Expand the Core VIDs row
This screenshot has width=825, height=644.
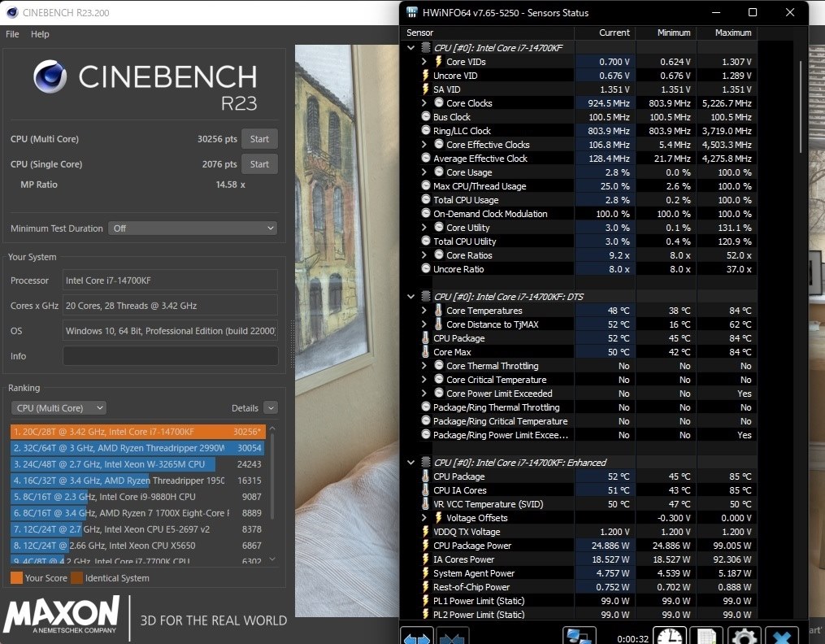pyautogui.click(x=424, y=62)
